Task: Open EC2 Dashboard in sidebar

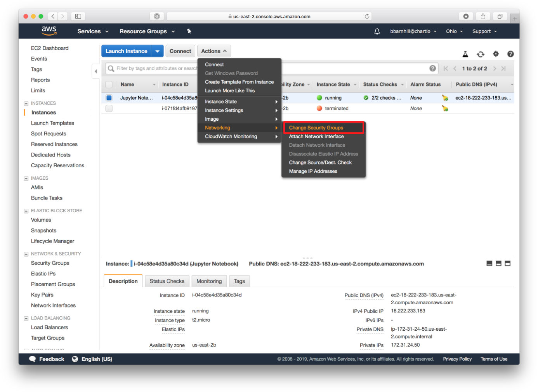Action: coord(50,48)
